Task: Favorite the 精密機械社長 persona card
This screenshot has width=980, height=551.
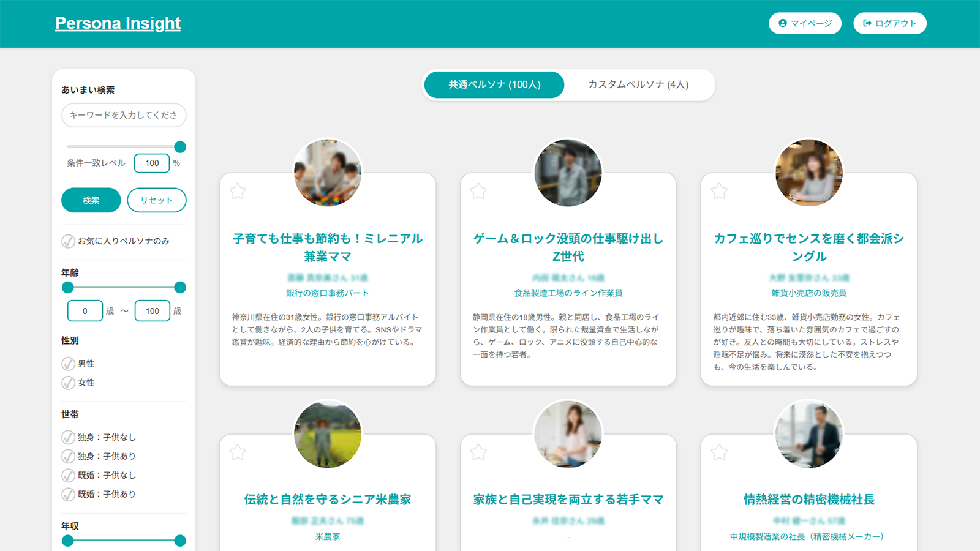Action: point(720,454)
